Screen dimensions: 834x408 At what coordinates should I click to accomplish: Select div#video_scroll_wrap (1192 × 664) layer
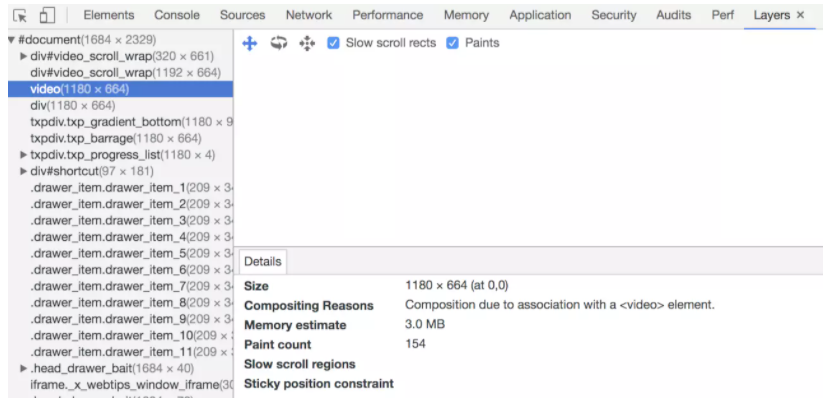point(120,72)
